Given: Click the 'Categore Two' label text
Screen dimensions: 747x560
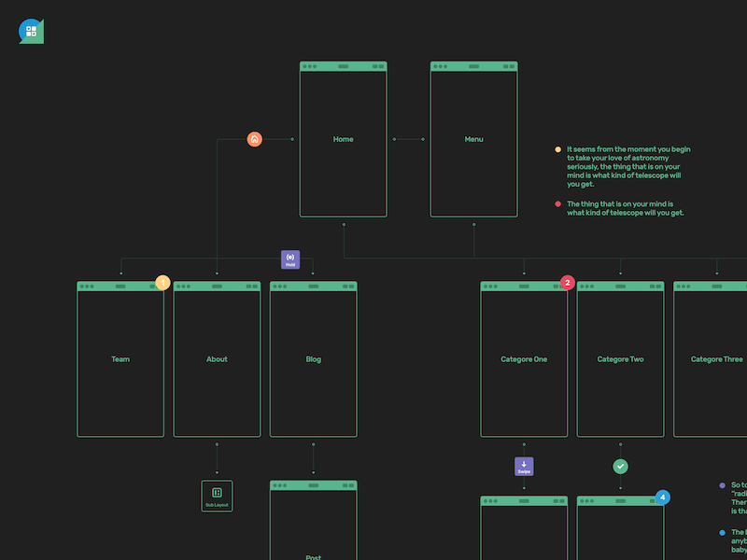Looking at the screenshot, I should [x=620, y=359].
